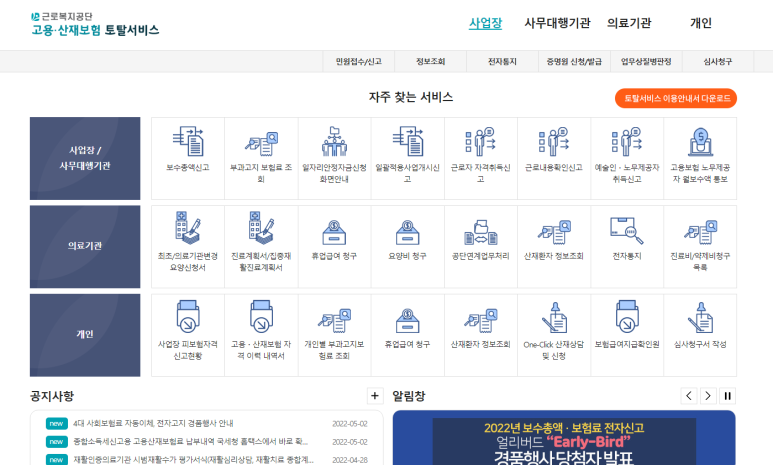The height and width of the screenshot is (465, 773).
Task: Pause the 알림창 banner rotation
Action: [x=727, y=395]
